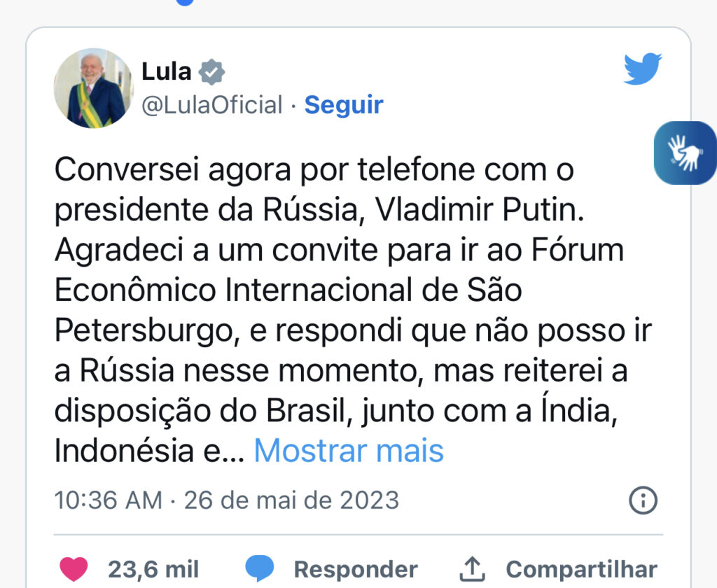The height and width of the screenshot is (588, 717).
Task: Click the 10:36 AM time of the tweet
Action: coord(108,500)
